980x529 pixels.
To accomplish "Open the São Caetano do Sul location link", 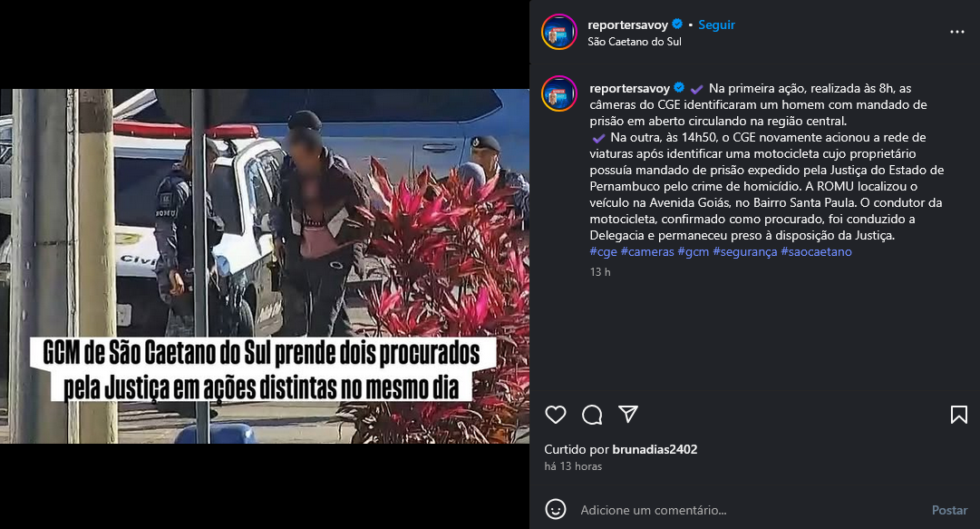I will 635,42.
